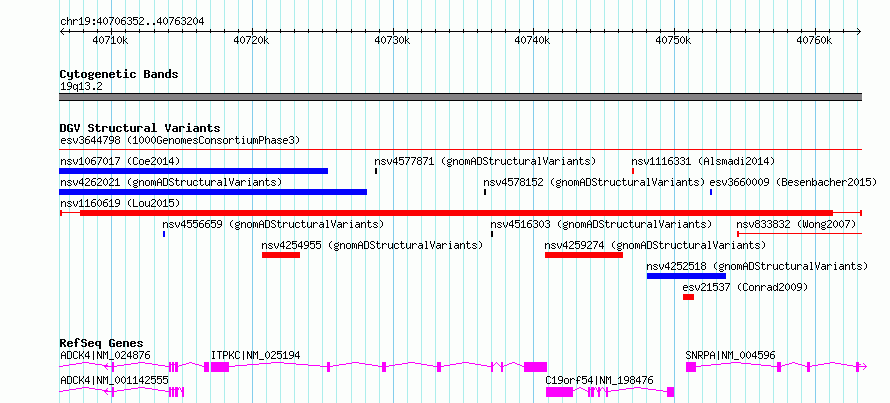Open the ITPKC|NM_025194 gene label

click(x=255, y=356)
